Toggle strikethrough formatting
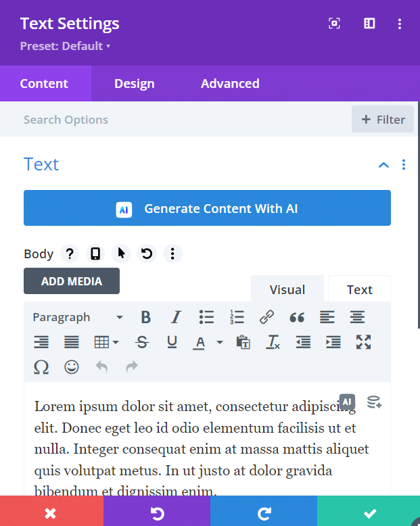Screen dimensions: 420x526 click(x=142, y=342)
